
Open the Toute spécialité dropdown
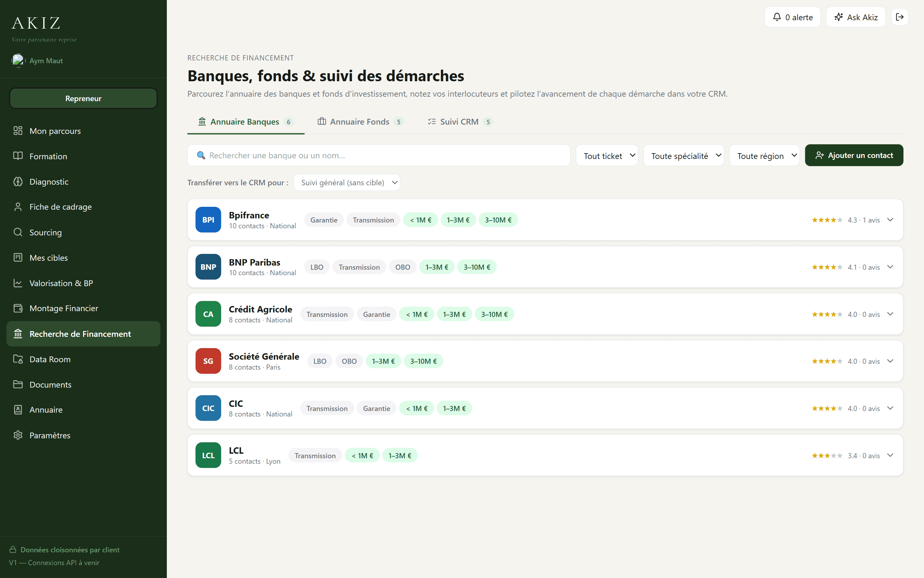[683, 155]
